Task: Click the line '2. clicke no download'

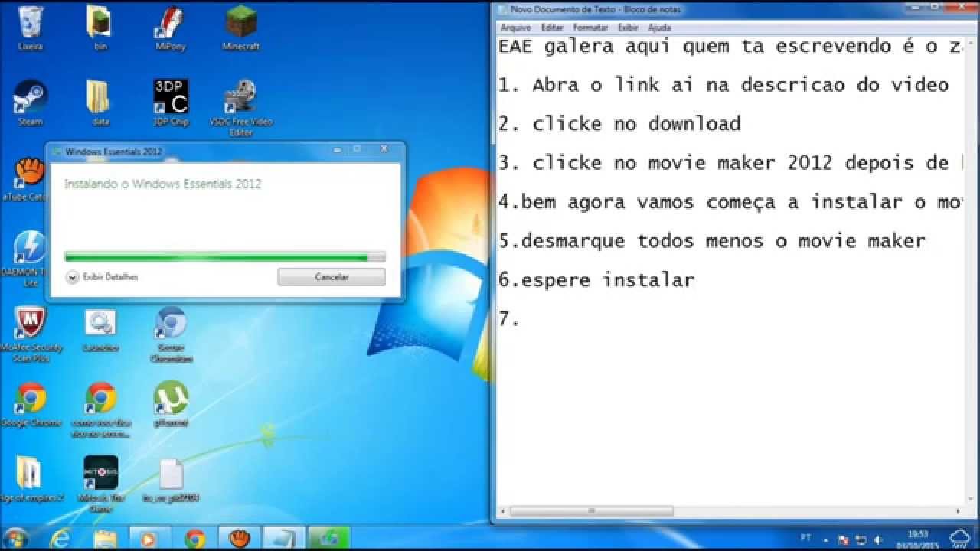Action: point(619,124)
